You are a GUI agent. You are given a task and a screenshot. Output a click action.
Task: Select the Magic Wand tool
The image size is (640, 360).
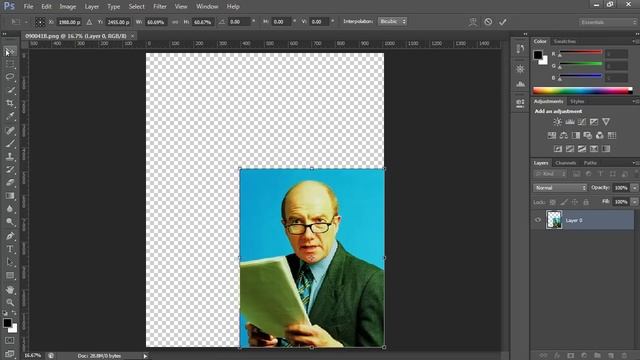coord(10,90)
